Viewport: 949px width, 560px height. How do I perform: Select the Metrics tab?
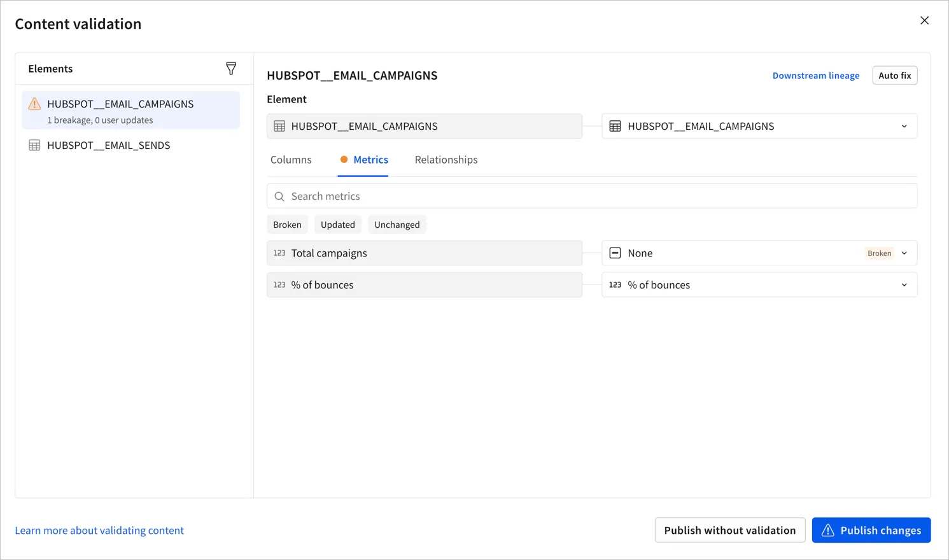coord(363,160)
